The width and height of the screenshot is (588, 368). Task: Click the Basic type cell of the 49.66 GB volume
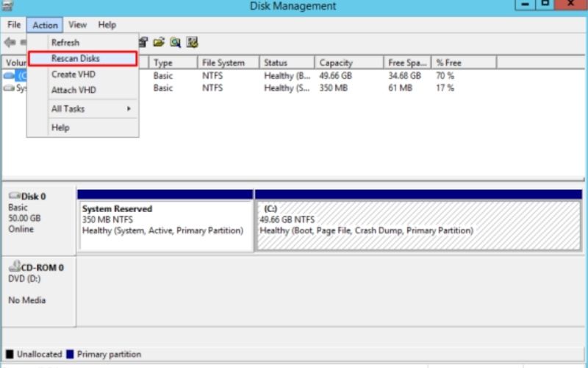(163, 76)
